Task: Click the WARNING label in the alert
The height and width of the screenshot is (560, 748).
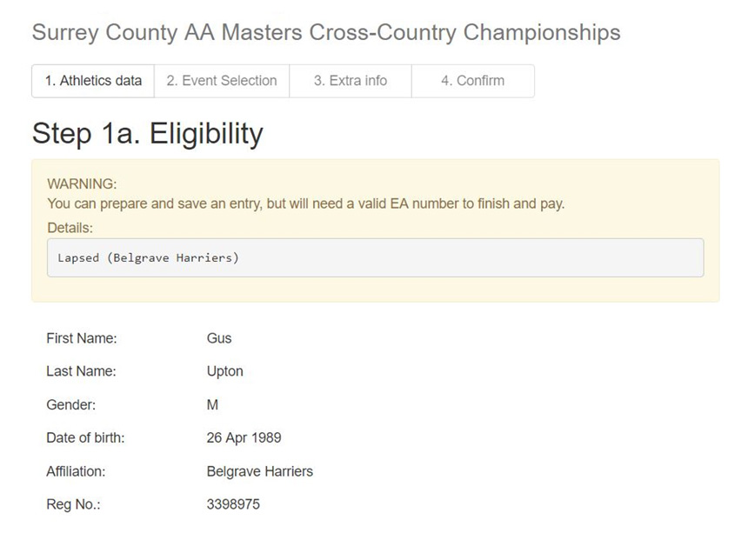Action: tap(82, 183)
